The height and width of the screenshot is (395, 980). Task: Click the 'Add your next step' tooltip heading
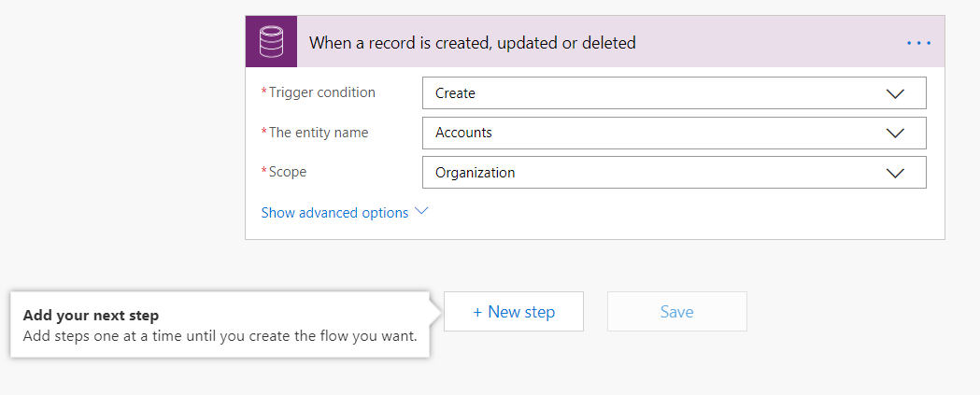[x=91, y=316]
